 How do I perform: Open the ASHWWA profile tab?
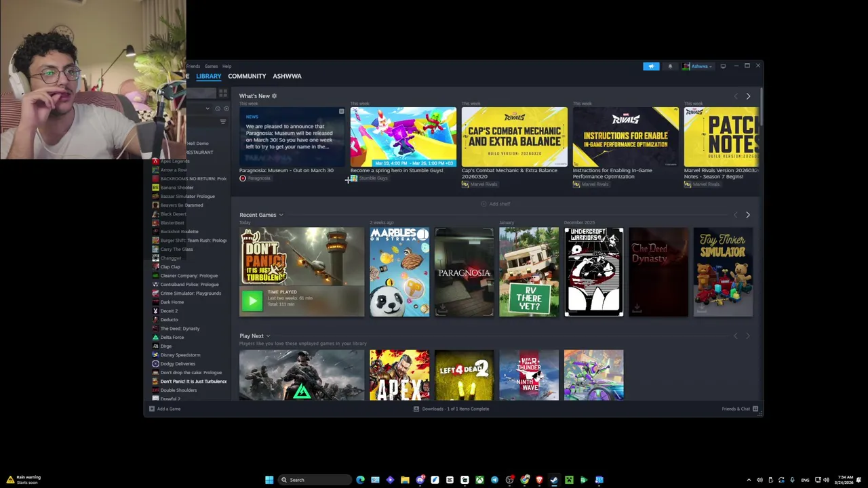click(287, 76)
